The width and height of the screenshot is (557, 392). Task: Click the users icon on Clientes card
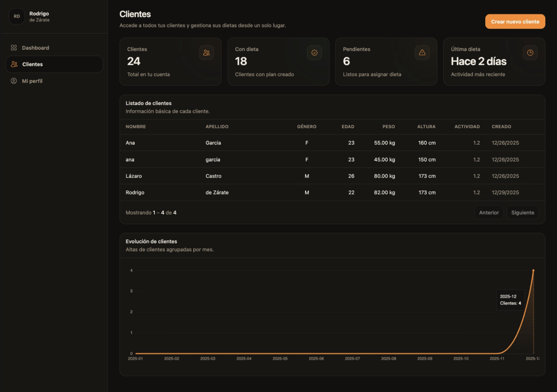click(x=206, y=53)
